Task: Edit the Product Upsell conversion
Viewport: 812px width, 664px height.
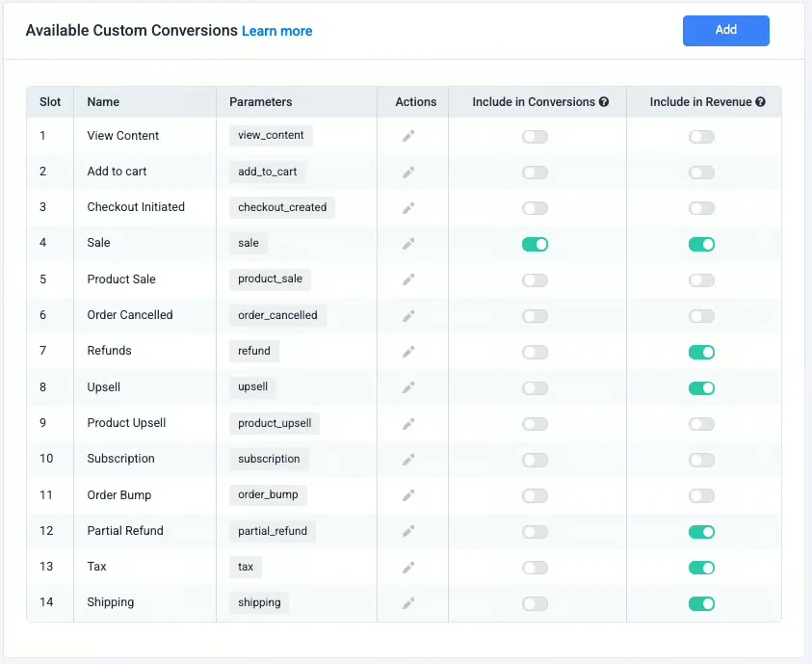Action: (x=408, y=424)
